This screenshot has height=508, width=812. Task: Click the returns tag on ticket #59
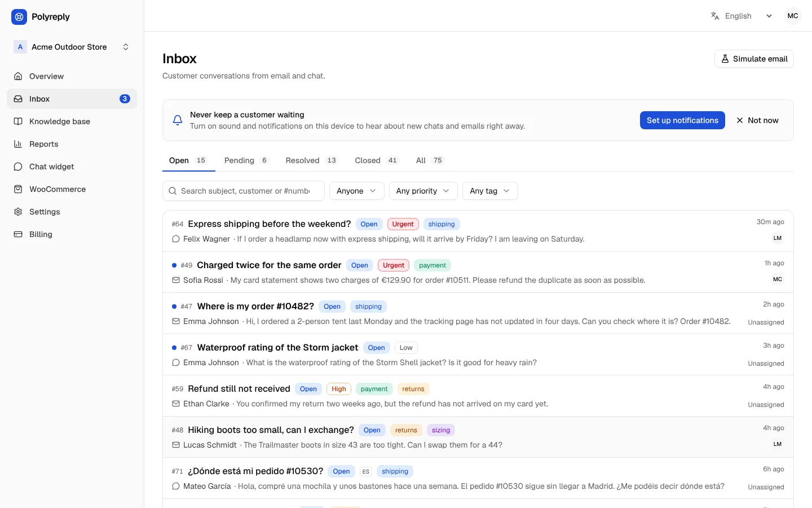(413, 389)
